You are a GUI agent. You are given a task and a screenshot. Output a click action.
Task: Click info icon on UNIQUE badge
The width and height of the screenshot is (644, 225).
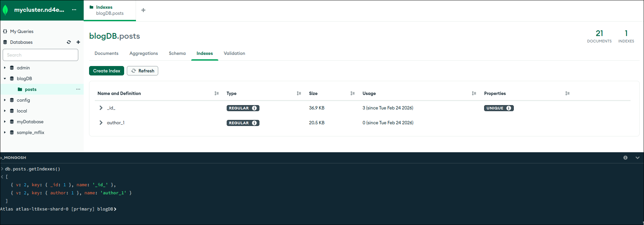509,108
